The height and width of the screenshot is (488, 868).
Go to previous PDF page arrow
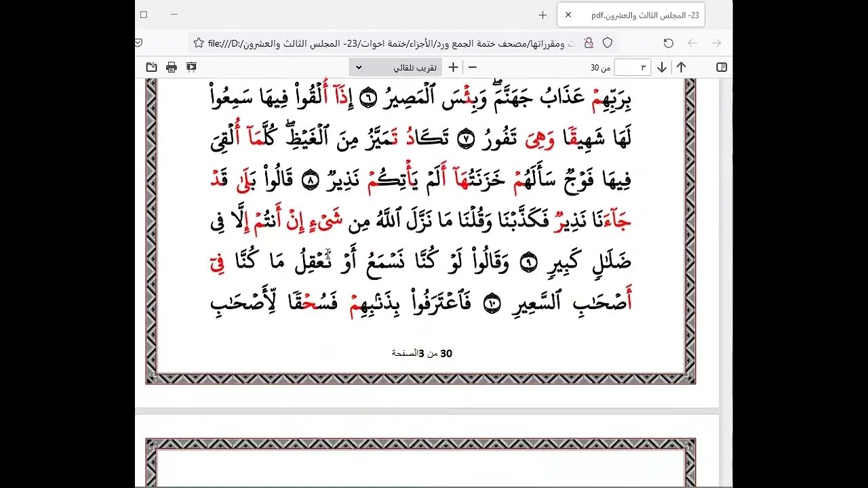tap(681, 67)
